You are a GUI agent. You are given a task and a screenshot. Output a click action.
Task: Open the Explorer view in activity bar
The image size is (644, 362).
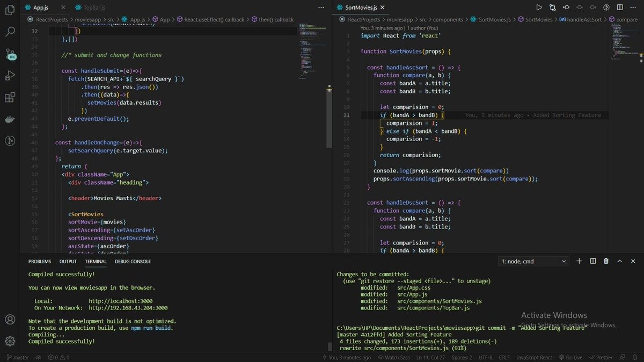point(10,10)
